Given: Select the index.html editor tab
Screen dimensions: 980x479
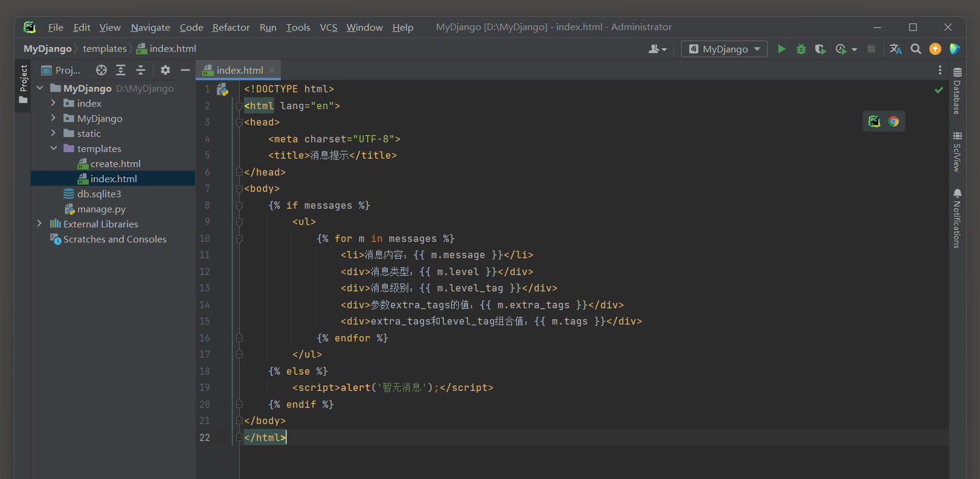Looking at the screenshot, I should click(239, 70).
